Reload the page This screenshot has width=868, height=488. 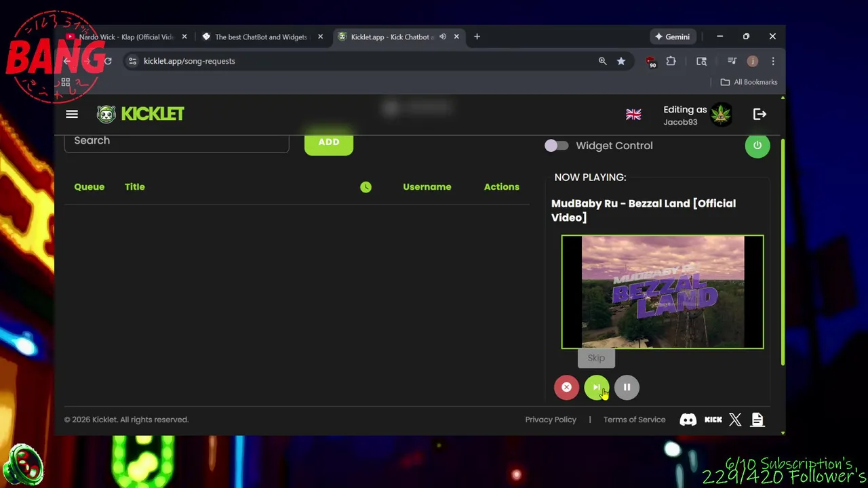point(108,61)
